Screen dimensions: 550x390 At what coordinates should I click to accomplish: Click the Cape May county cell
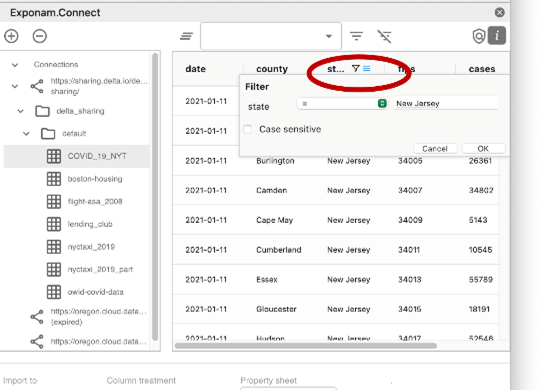click(274, 220)
